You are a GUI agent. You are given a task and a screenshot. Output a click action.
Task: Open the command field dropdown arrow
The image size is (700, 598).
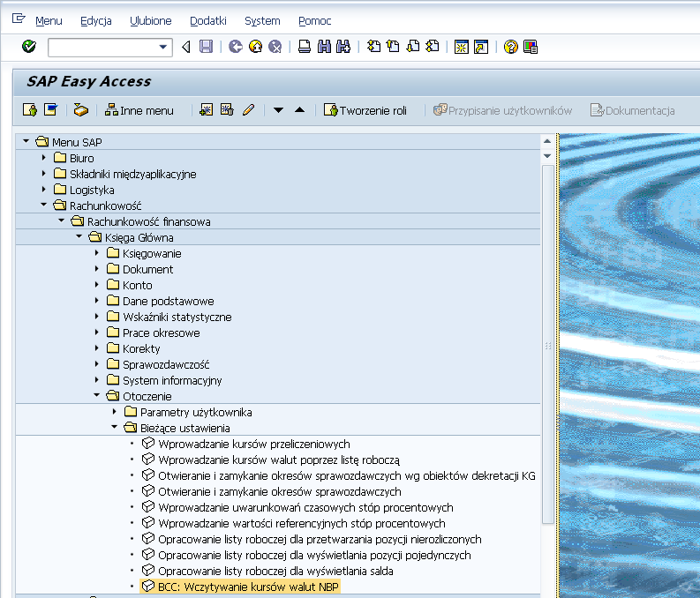point(163,47)
